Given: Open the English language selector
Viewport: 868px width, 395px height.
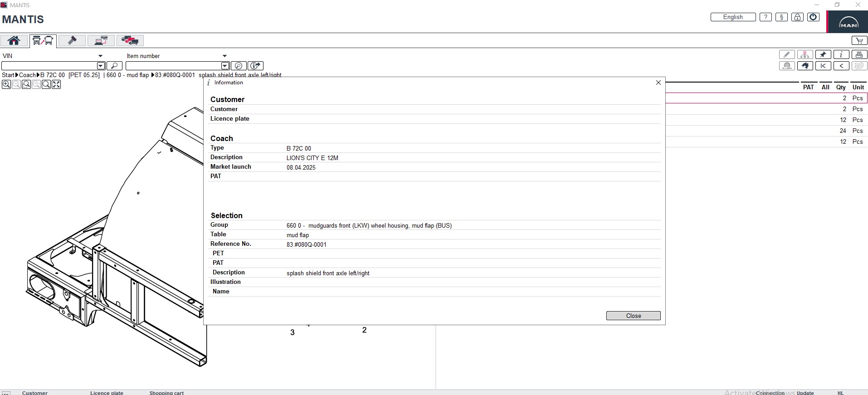Looking at the screenshot, I should (x=733, y=17).
